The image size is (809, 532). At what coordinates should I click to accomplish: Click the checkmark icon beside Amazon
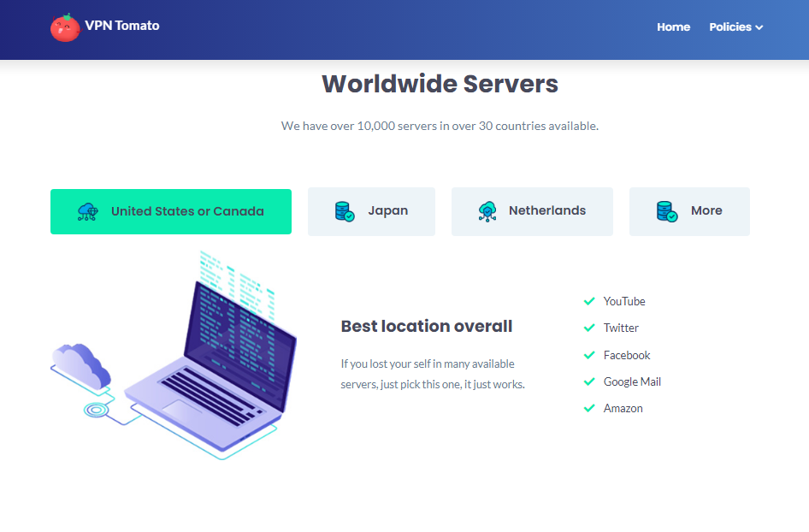[x=589, y=409]
